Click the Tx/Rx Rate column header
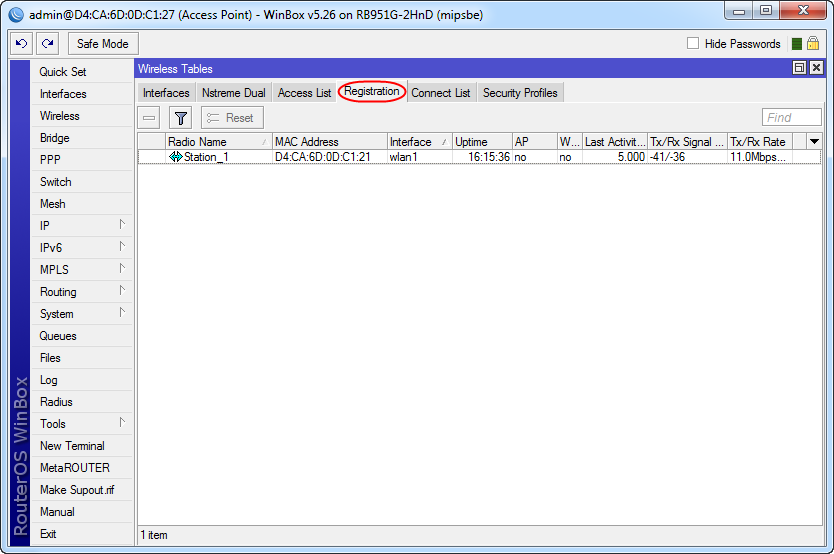This screenshot has width=834, height=554. click(x=760, y=141)
